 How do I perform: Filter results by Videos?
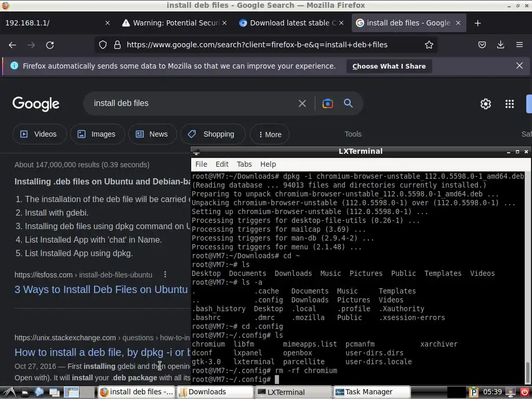click(39, 134)
